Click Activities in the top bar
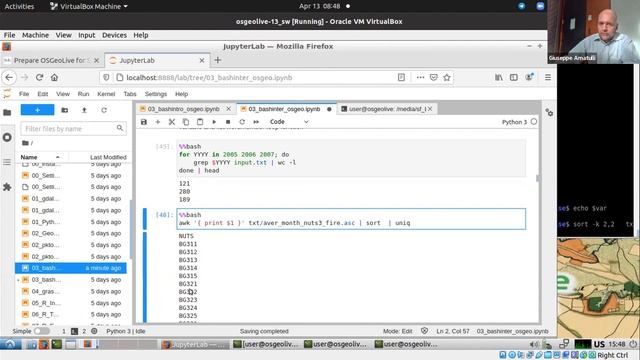Image resolution: width=640 pixels, height=360 pixels. pos(19,7)
